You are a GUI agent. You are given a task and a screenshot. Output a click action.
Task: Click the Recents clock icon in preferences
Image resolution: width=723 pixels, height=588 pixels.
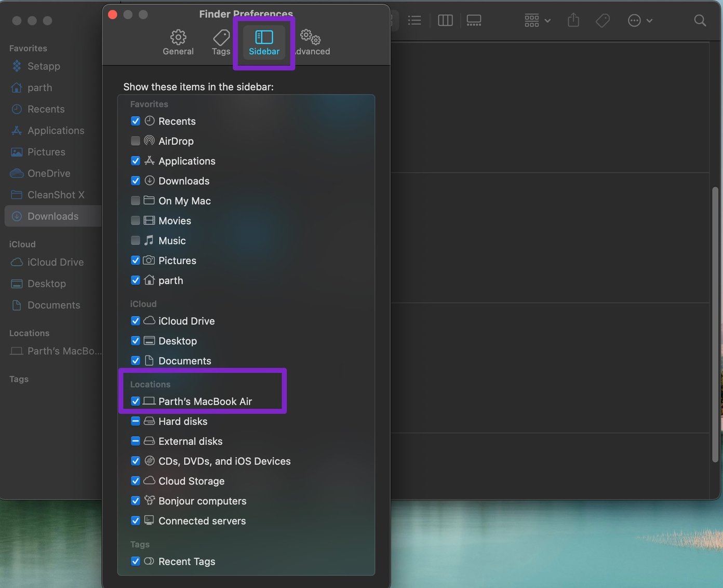150,121
